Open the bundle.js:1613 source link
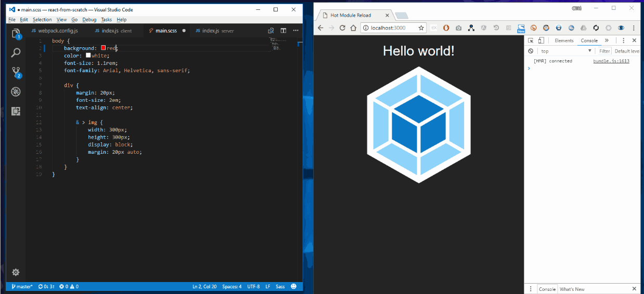The image size is (644, 294). pos(611,61)
